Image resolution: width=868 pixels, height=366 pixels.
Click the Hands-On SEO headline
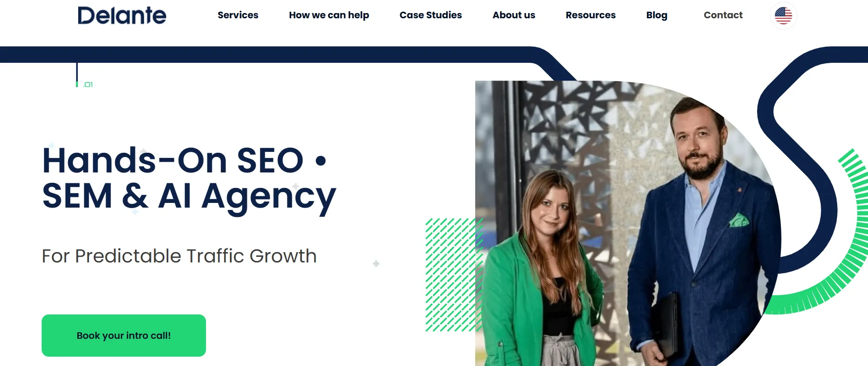(189, 178)
